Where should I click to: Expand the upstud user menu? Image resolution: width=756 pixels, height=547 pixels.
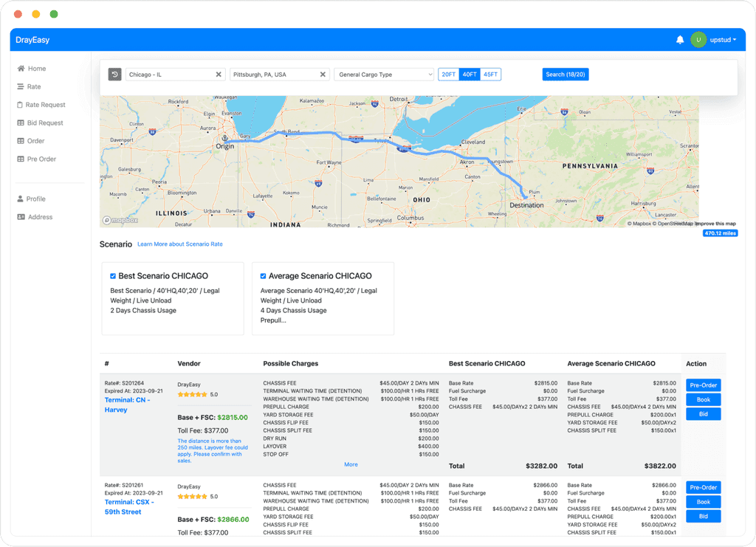coord(723,40)
